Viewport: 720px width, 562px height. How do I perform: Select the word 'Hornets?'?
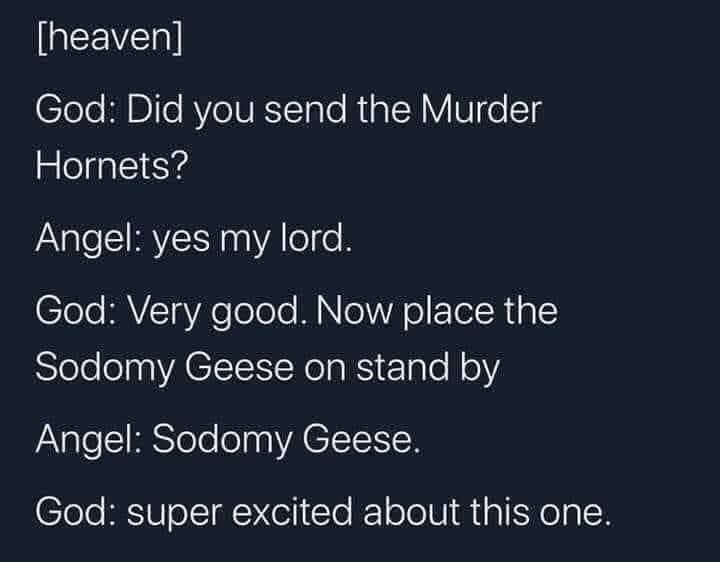tap(112, 165)
